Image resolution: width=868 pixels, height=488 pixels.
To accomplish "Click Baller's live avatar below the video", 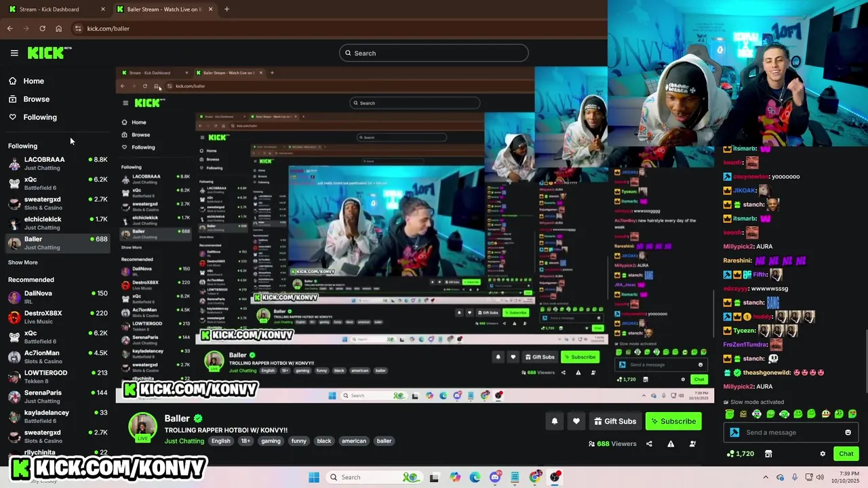I will pyautogui.click(x=142, y=427).
